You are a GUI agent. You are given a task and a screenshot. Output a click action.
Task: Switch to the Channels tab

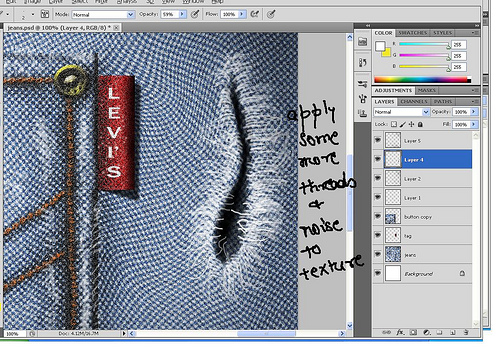[414, 101]
